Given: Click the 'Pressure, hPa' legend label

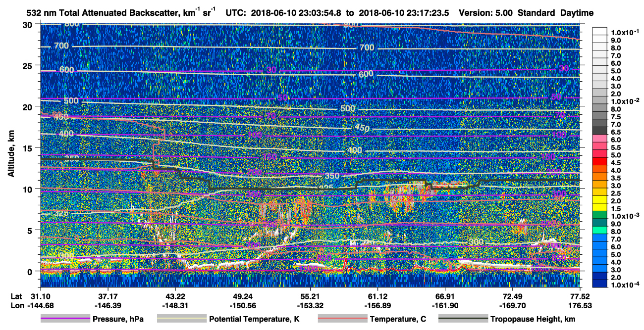Looking at the screenshot, I should [x=118, y=319].
